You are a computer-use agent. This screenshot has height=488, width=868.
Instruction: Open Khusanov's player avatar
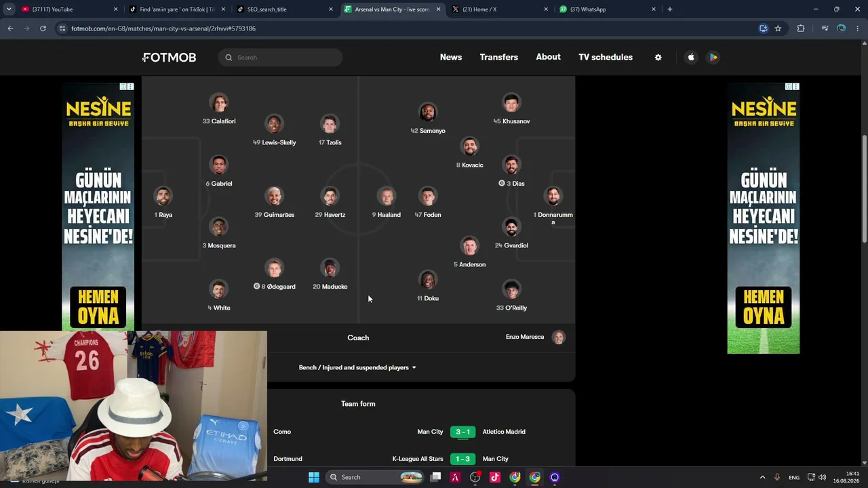(511, 103)
